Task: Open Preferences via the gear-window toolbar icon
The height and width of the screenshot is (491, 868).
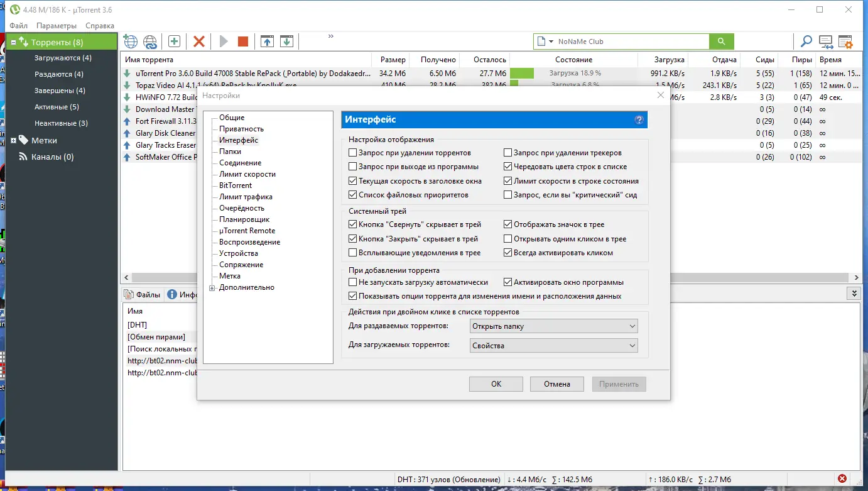Action: tap(845, 42)
